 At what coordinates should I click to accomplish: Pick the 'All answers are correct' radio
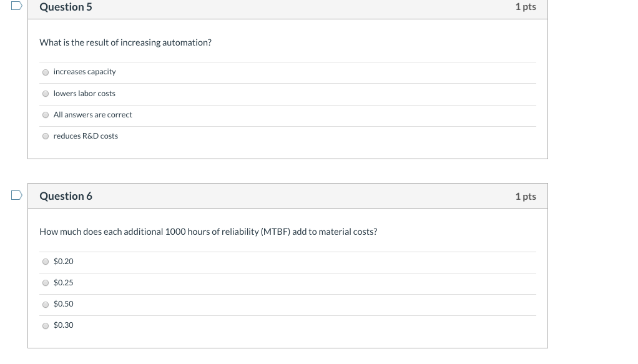pos(46,115)
